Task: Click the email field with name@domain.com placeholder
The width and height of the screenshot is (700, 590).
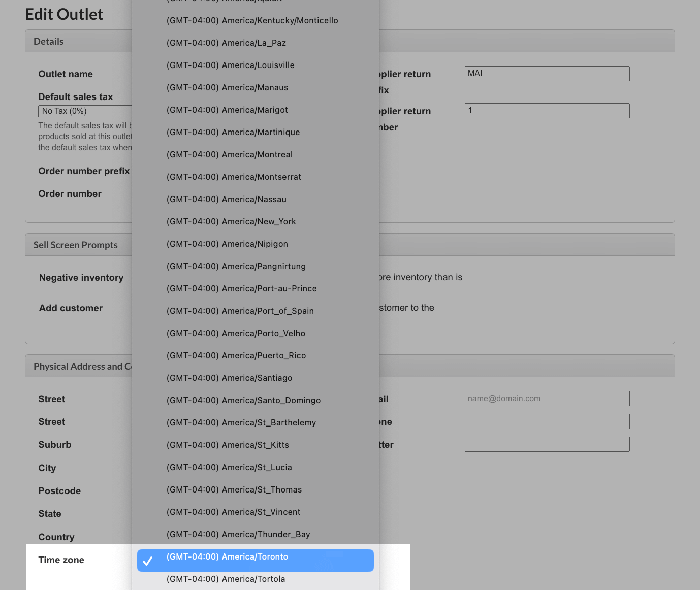Action: [x=547, y=399]
